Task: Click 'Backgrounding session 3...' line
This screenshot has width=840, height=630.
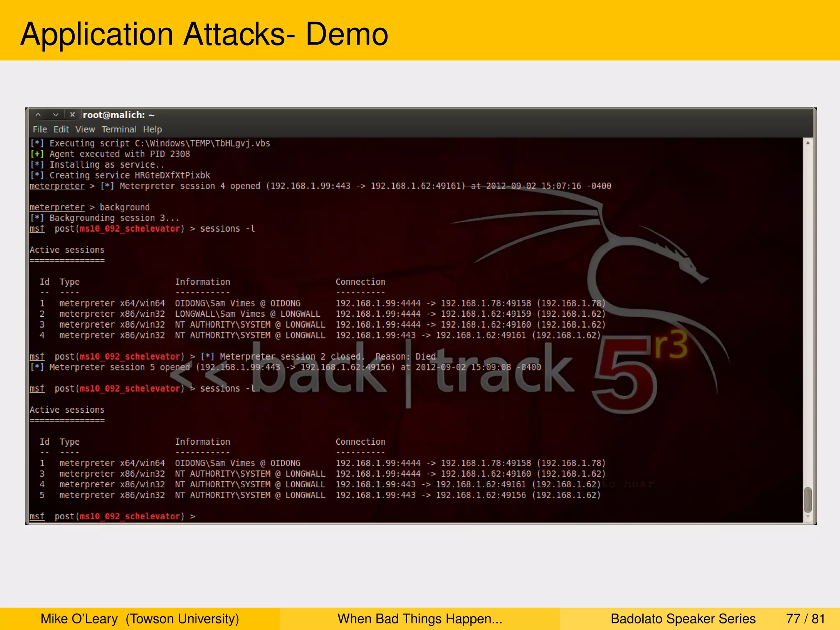Action: coord(104,218)
